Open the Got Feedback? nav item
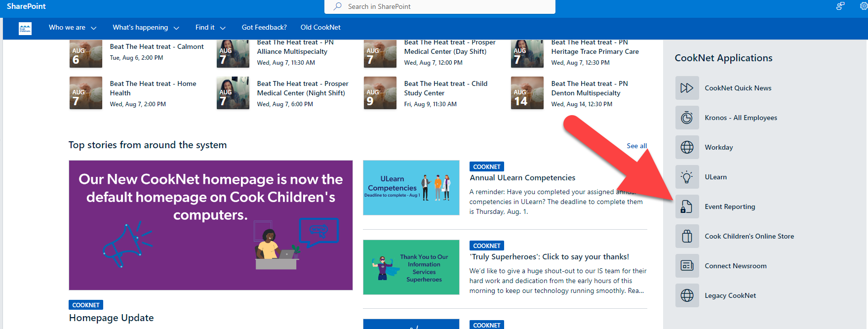Screen dimensions: 868x329 264,28
